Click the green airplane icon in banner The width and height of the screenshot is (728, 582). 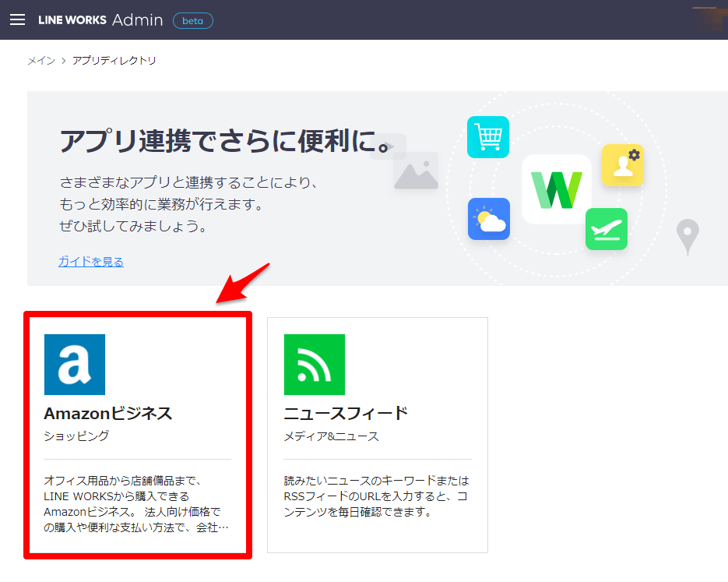607,229
